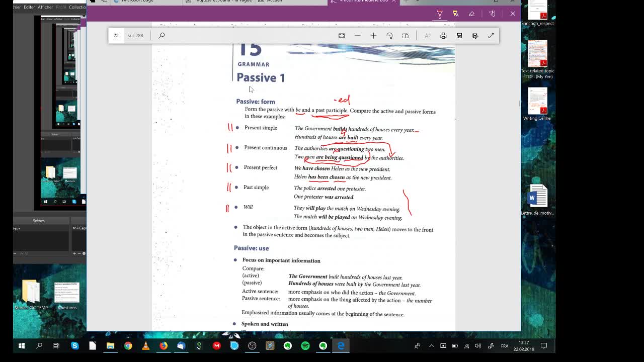Expand hidden system tray icons chevron
The width and height of the screenshot is (644, 362).
pos(431,346)
